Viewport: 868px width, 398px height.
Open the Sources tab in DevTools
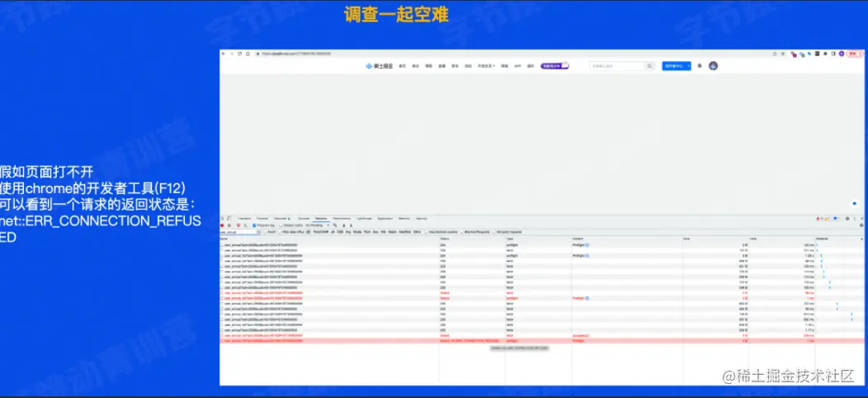(304, 218)
